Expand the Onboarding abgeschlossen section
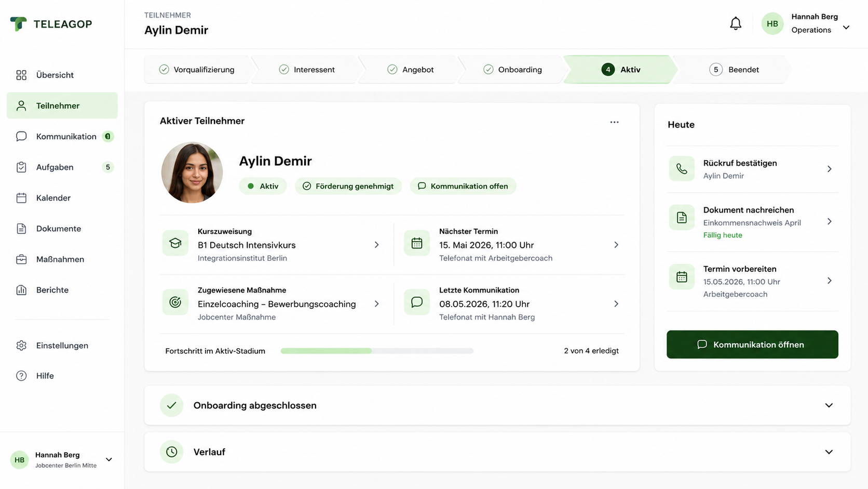Viewport: 868px width, 489px height. click(x=829, y=405)
